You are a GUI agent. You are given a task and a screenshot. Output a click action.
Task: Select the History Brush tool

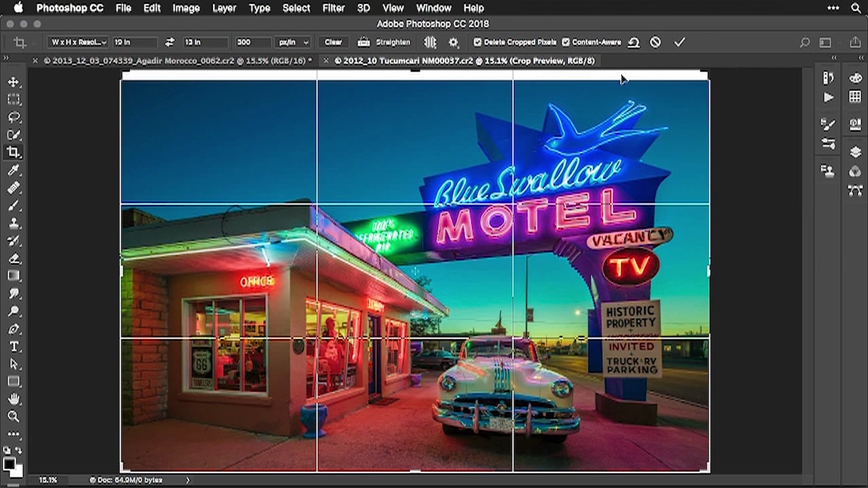point(14,241)
